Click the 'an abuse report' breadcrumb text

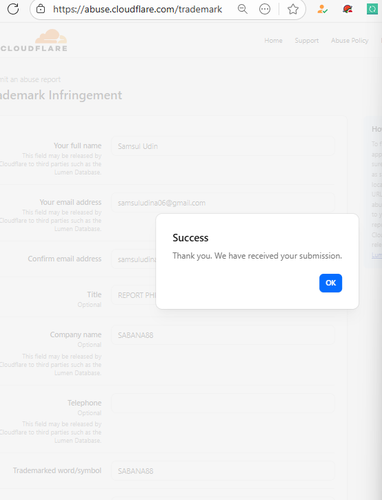tap(37, 79)
